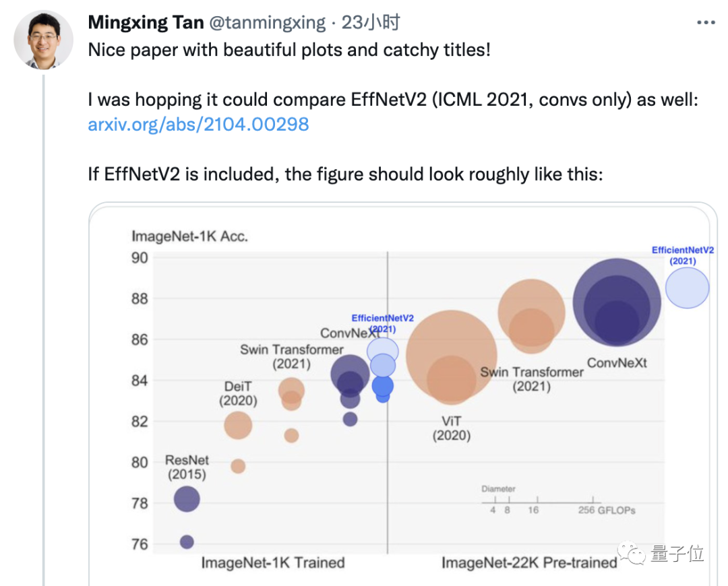The height and width of the screenshot is (586, 728).
Task: Click Mingxing Tan's profile avatar
Action: point(43,39)
